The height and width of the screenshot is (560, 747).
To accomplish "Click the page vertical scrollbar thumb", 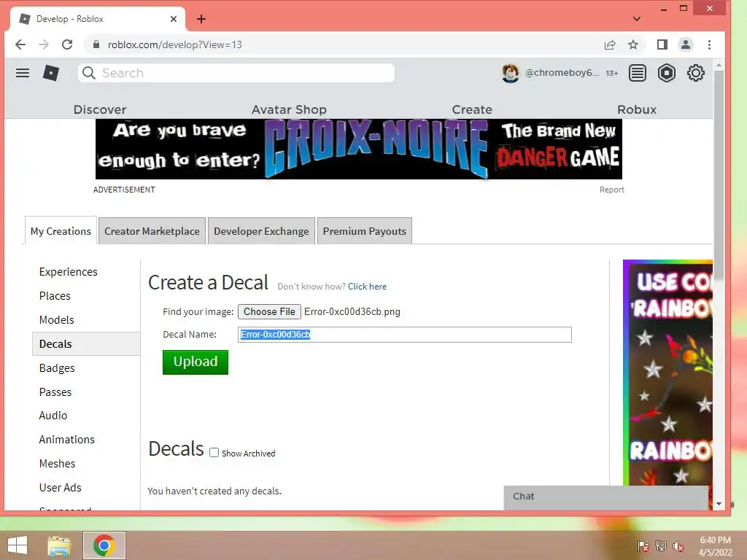I will (x=719, y=174).
